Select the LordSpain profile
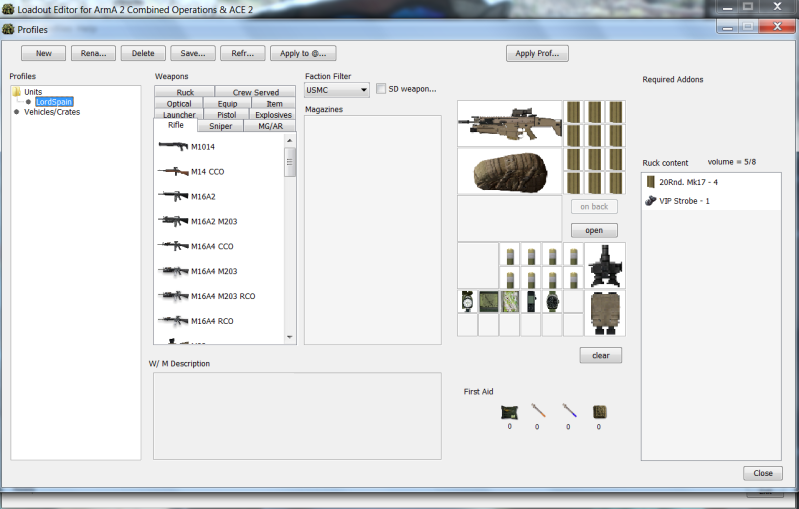Screen dimensions: 799x509 pos(54,102)
